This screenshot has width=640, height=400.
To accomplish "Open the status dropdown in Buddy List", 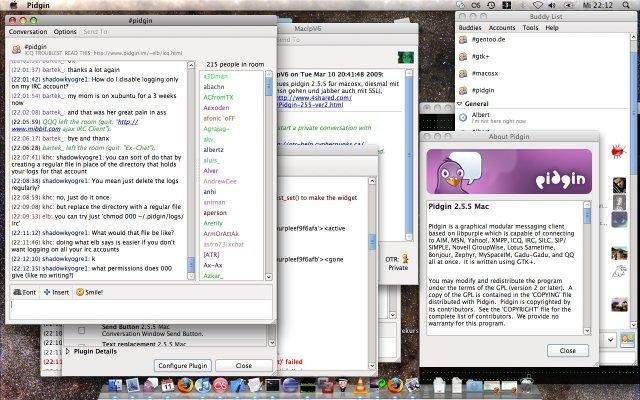I will coord(610,340).
